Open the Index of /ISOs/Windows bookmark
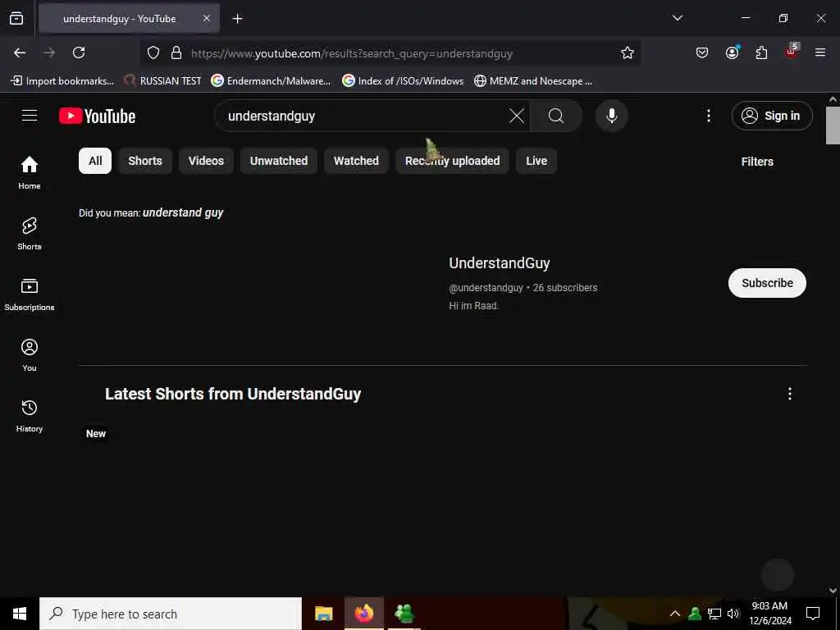 click(x=403, y=81)
